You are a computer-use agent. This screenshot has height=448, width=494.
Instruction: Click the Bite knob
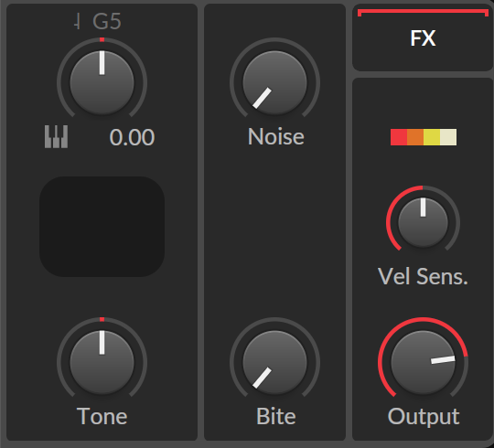coord(274,363)
